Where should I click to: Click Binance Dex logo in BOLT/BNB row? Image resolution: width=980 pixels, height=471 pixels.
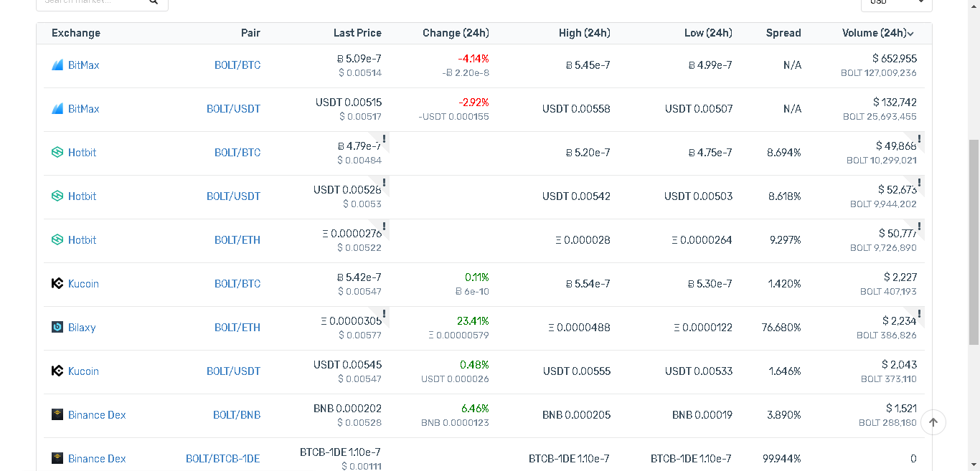pos(57,415)
